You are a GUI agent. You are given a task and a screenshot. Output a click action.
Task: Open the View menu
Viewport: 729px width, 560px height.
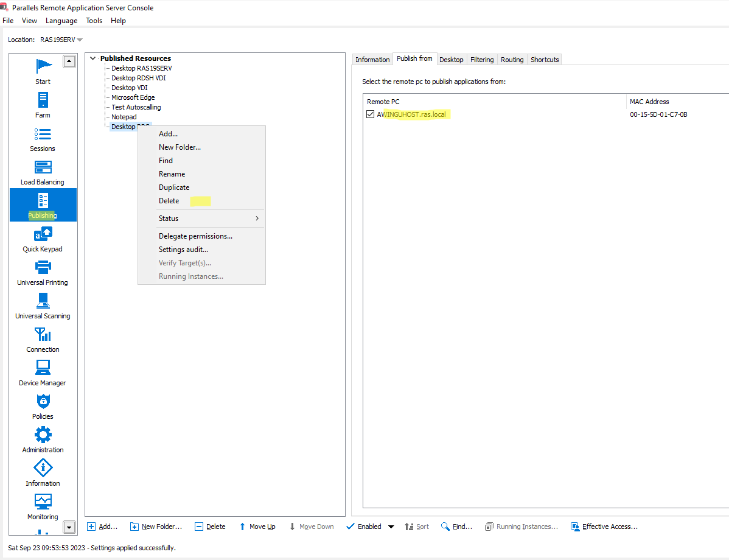(x=29, y=21)
